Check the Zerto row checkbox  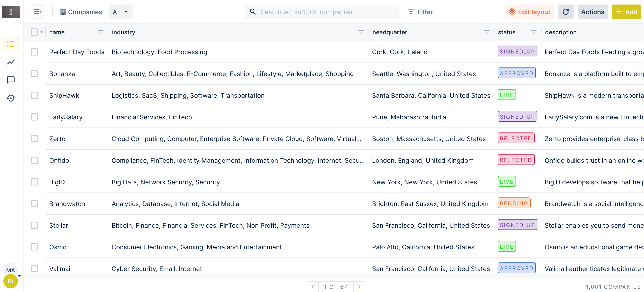(x=34, y=139)
